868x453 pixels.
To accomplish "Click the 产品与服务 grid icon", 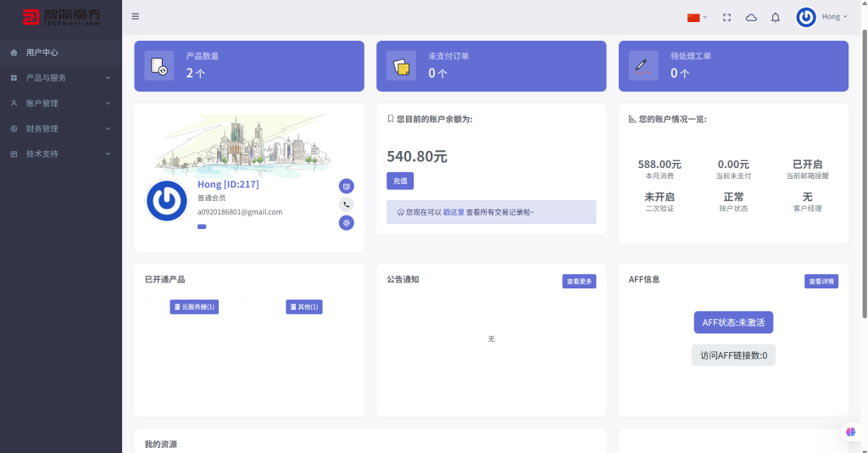I will (x=14, y=78).
